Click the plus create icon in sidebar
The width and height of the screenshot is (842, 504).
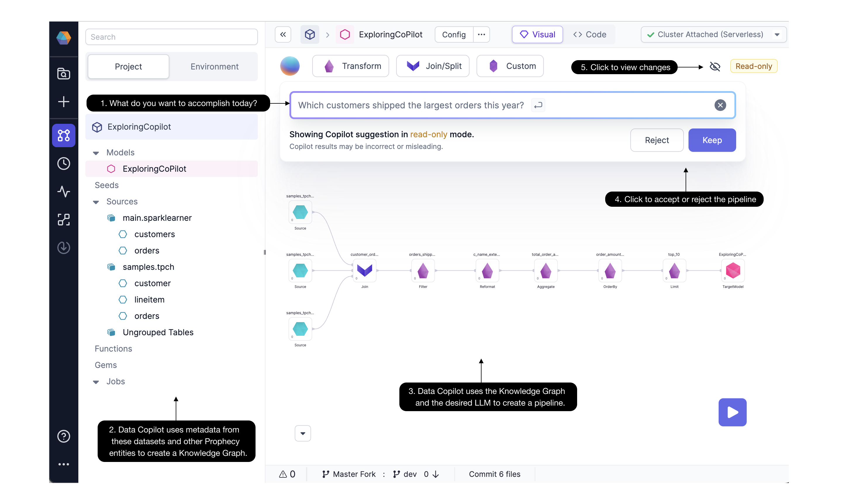point(63,102)
